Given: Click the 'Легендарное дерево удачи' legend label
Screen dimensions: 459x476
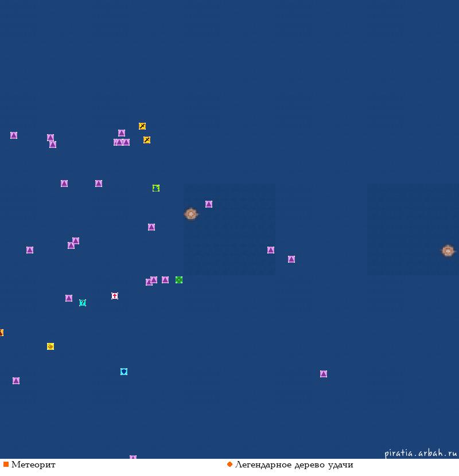Looking at the screenshot, I should tap(294, 465).
